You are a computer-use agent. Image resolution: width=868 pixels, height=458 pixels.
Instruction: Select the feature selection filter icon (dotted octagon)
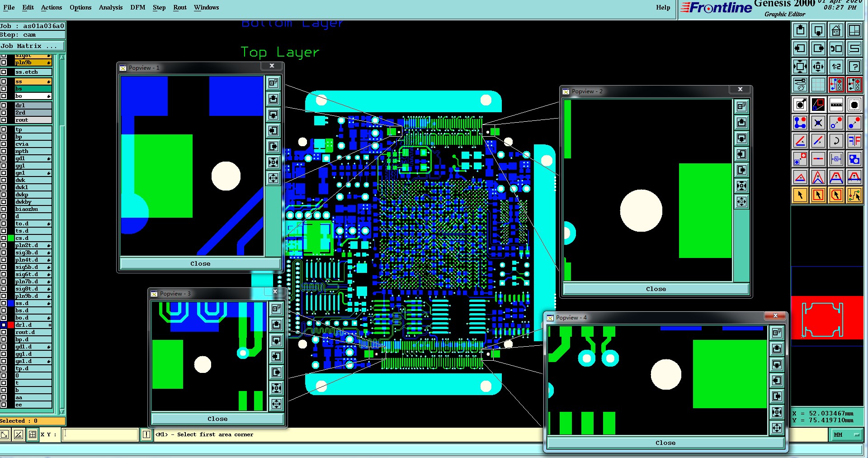point(854,105)
